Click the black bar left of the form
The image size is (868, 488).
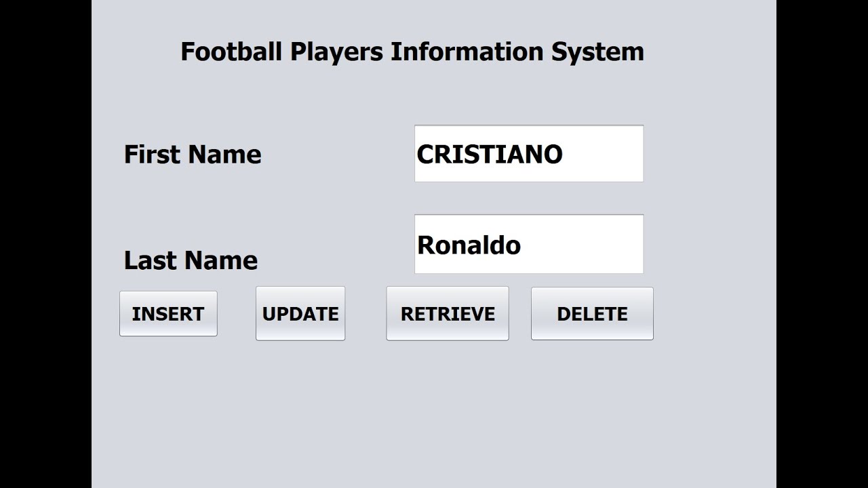pos(45,244)
